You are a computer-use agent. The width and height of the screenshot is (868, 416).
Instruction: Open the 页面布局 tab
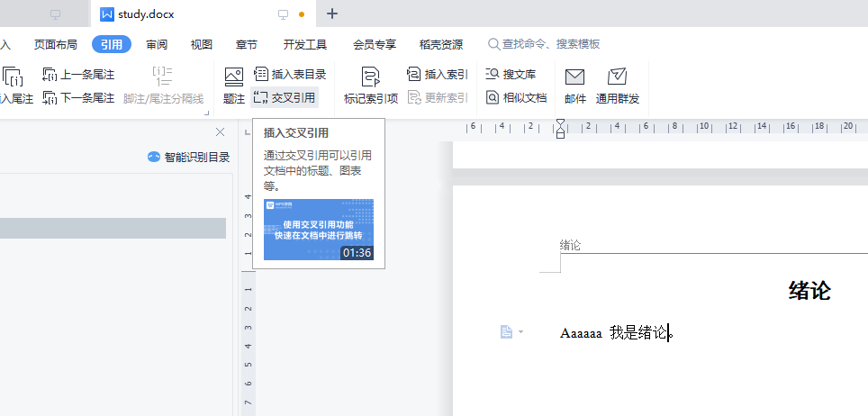pyautogui.click(x=55, y=44)
